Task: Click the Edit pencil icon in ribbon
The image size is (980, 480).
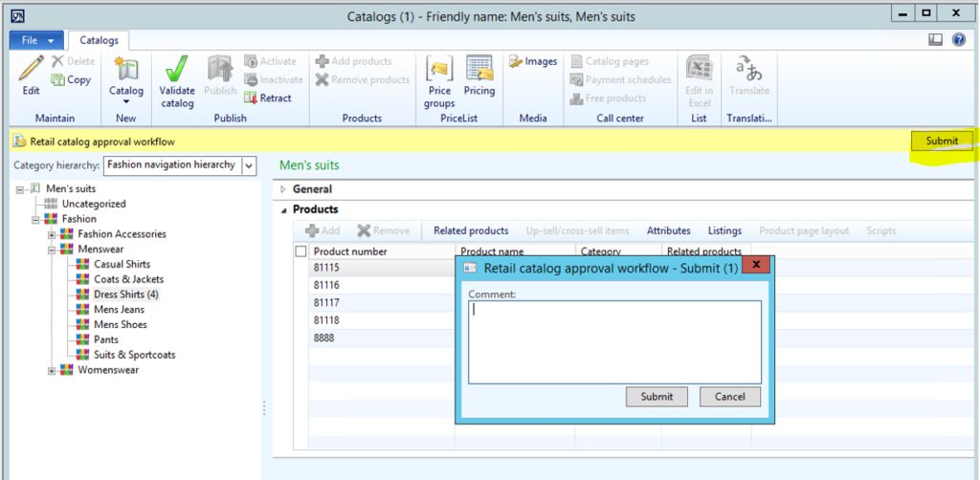Action: click(x=31, y=70)
